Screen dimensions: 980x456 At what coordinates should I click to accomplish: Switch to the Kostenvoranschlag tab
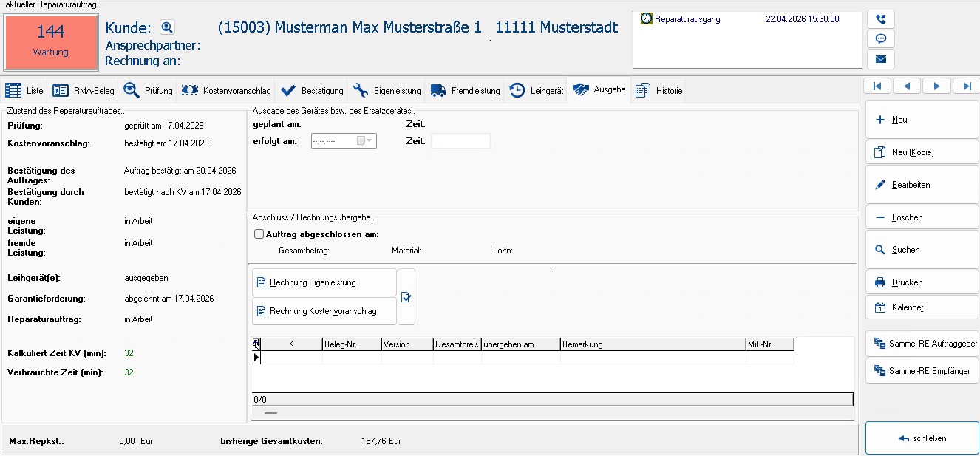click(x=227, y=91)
